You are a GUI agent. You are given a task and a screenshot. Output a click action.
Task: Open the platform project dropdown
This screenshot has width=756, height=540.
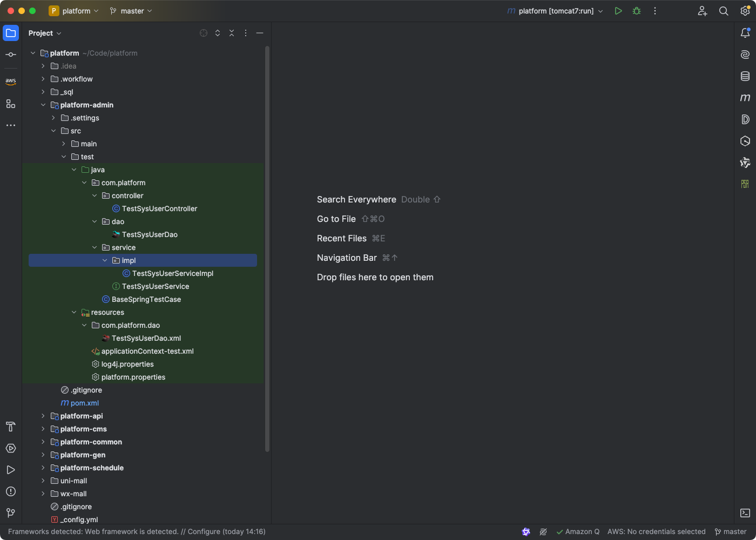(75, 11)
